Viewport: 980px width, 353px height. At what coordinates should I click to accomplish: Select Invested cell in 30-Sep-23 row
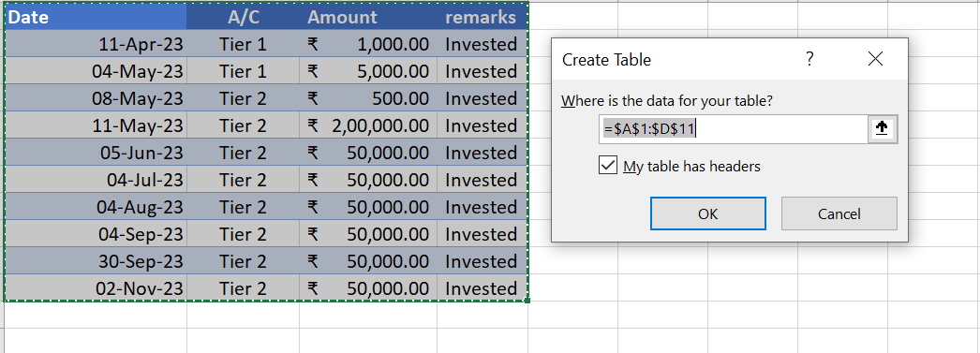482,261
